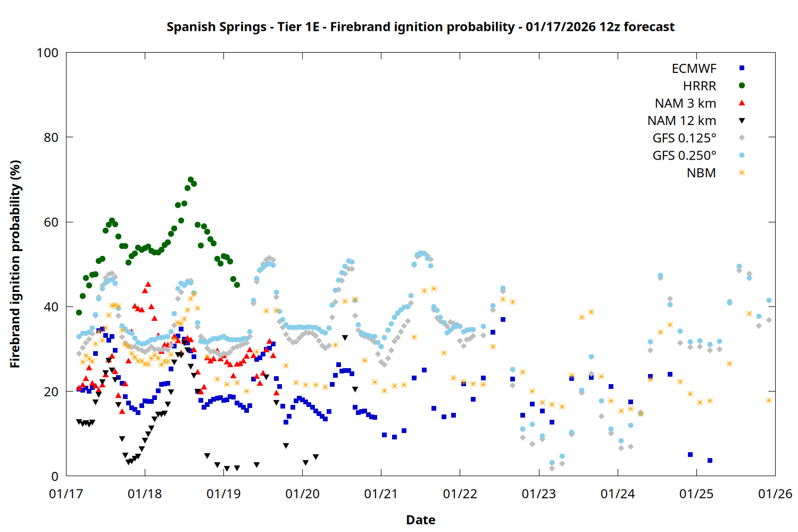The image size is (798, 532).
Task: Select the GFS 0.125° legend label
Action: [684, 138]
